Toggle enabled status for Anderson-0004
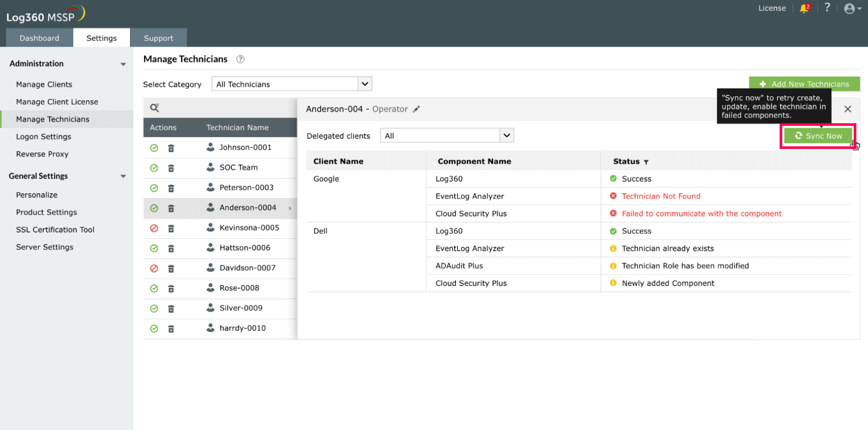The width and height of the screenshot is (868, 430). 154,209
